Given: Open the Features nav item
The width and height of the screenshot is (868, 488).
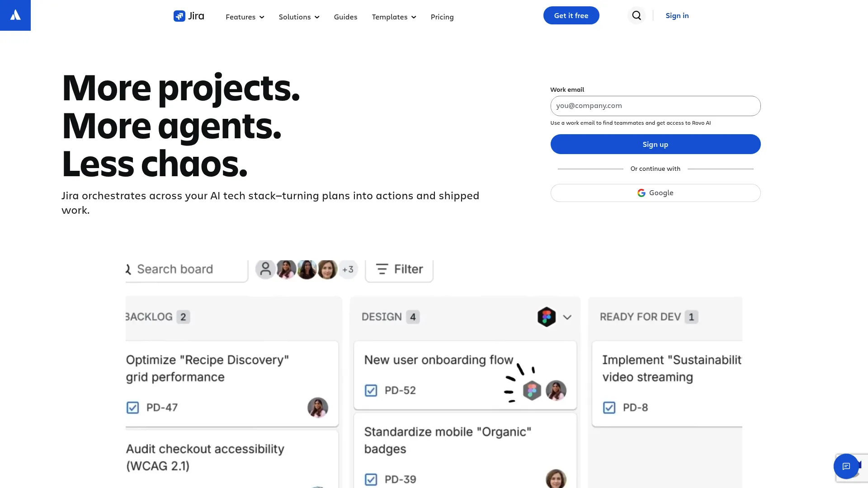Looking at the screenshot, I should [x=245, y=17].
